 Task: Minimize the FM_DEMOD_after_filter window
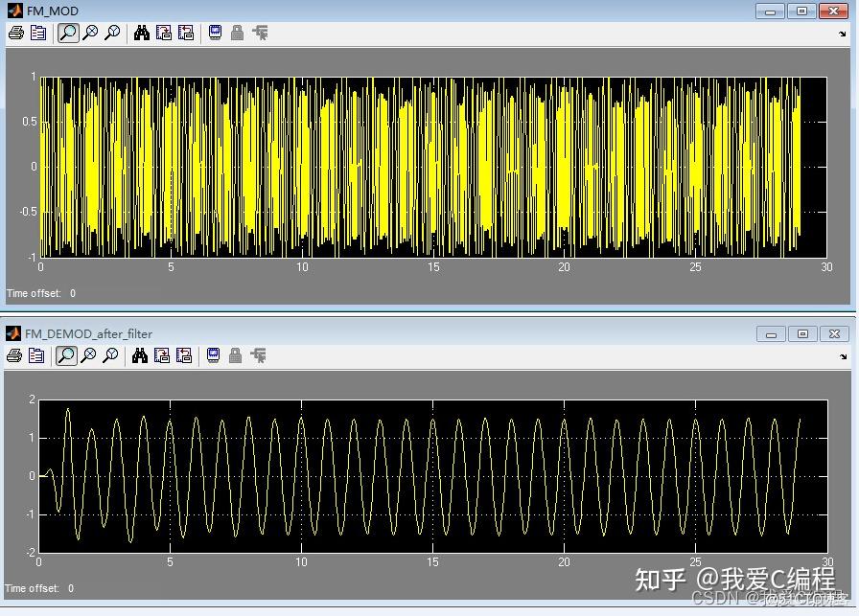(771, 334)
